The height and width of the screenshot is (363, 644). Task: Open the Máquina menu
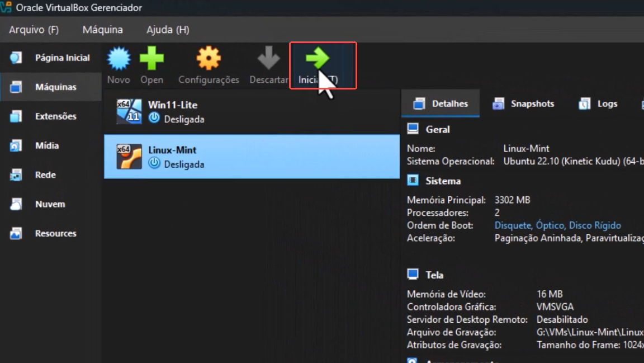click(x=103, y=30)
